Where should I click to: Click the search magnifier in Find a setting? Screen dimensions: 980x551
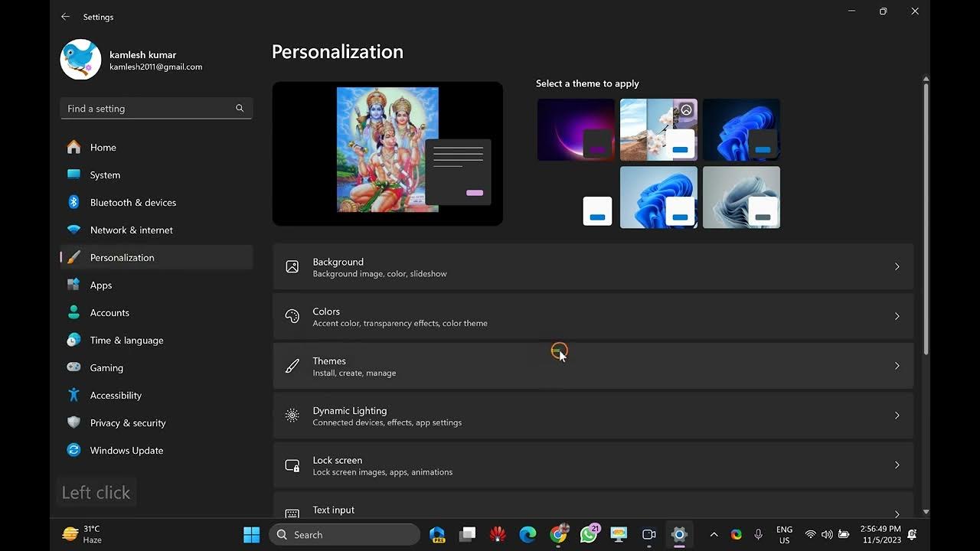(240, 109)
